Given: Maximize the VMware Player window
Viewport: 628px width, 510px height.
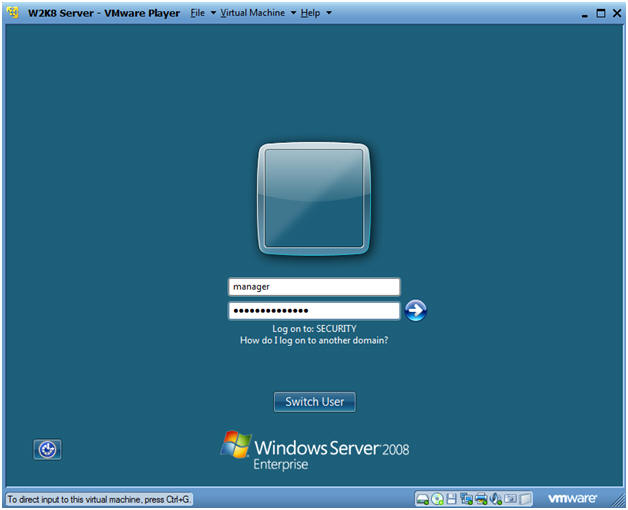Looking at the screenshot, I should (601, 13).
